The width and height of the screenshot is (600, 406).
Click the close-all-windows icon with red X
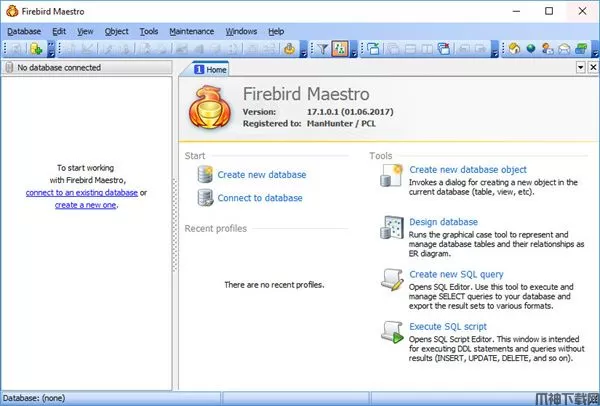pos(444,49)
